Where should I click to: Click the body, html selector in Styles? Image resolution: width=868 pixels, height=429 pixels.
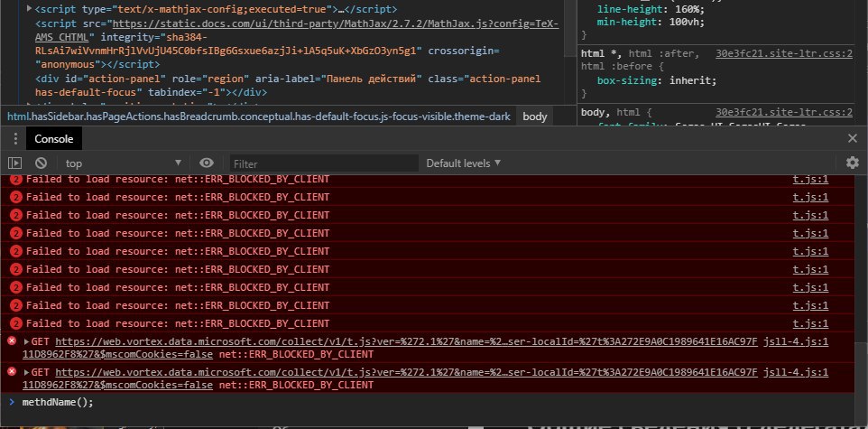[x=609, y=113]
